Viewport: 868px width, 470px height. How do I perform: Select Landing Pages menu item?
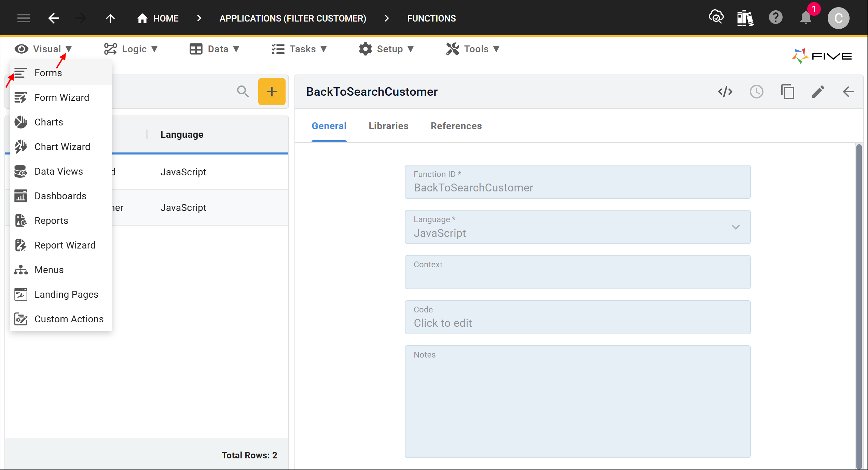click(61, 294)
